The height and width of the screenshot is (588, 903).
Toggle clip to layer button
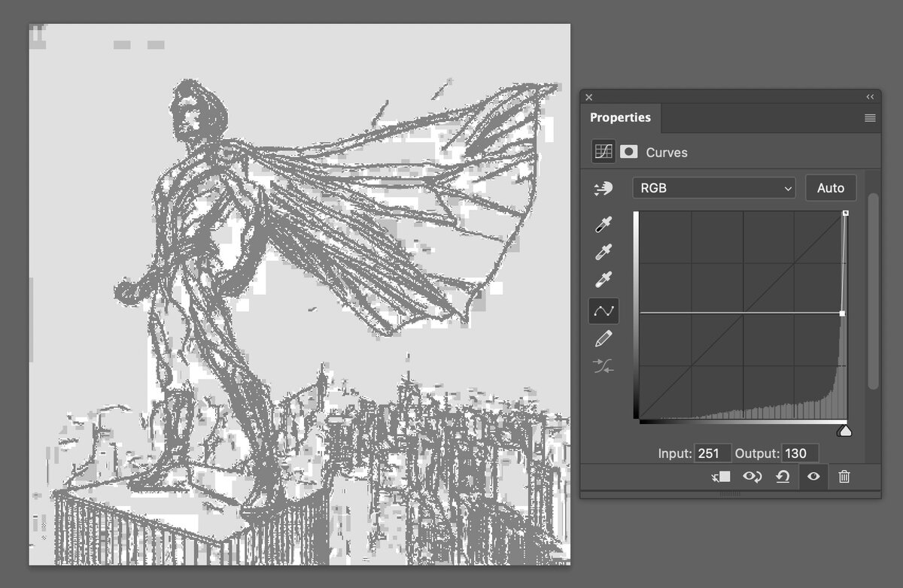[x=721, y=476]
